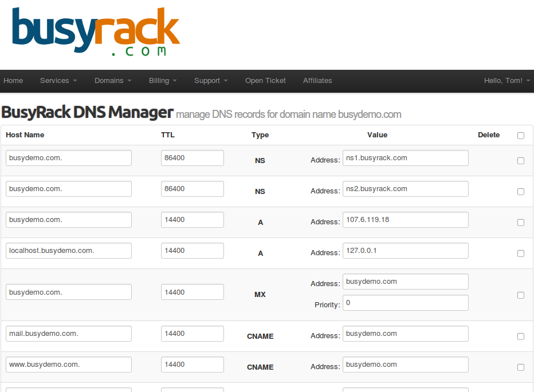Click address field of www.busydemo.com CNAME
Screen dimensions: 534x392
[x=406, y=365]
